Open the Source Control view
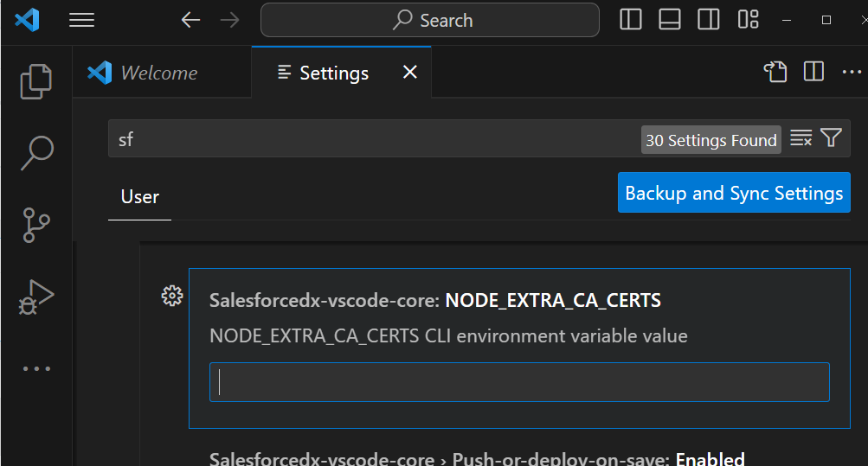Image resolution: width=868 pixels, height=466 pixels. tap(36, 225)
